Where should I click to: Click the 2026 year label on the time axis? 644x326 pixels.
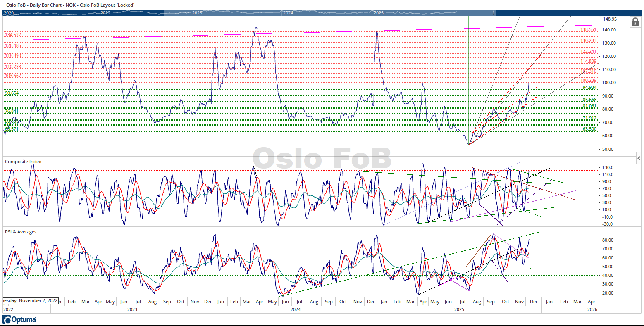pyautogui.click(x=592, y=309)
